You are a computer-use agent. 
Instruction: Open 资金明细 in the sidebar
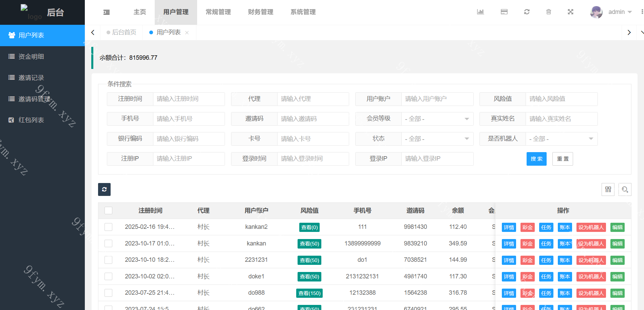tap(42, 57)
